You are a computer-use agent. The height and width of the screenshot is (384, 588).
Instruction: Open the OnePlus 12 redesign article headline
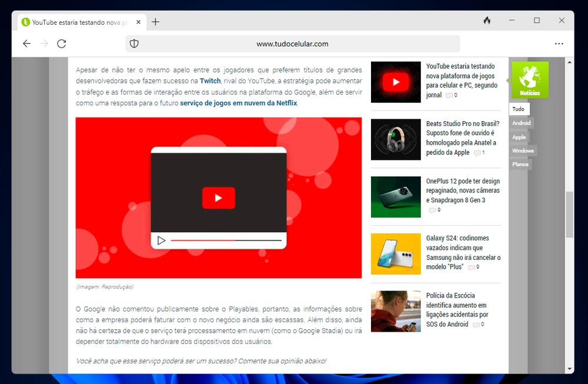pos(463,191)
